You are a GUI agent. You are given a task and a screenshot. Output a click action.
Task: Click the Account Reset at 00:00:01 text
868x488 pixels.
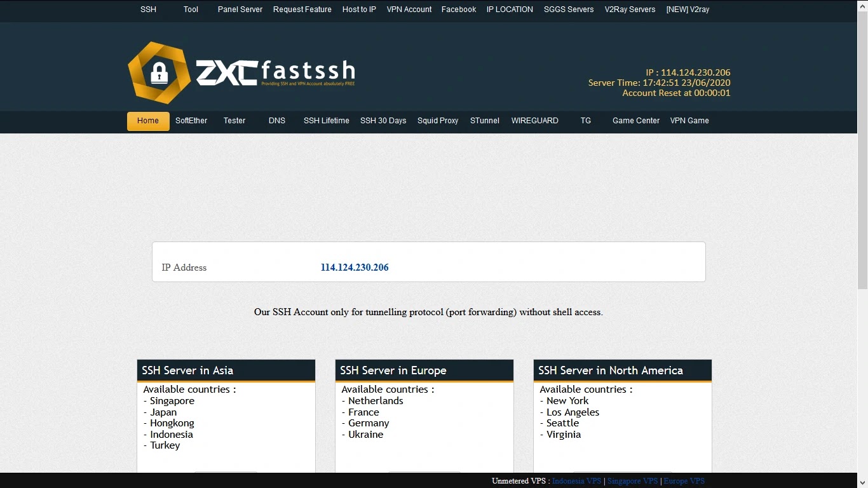click(x=677, y=93)
